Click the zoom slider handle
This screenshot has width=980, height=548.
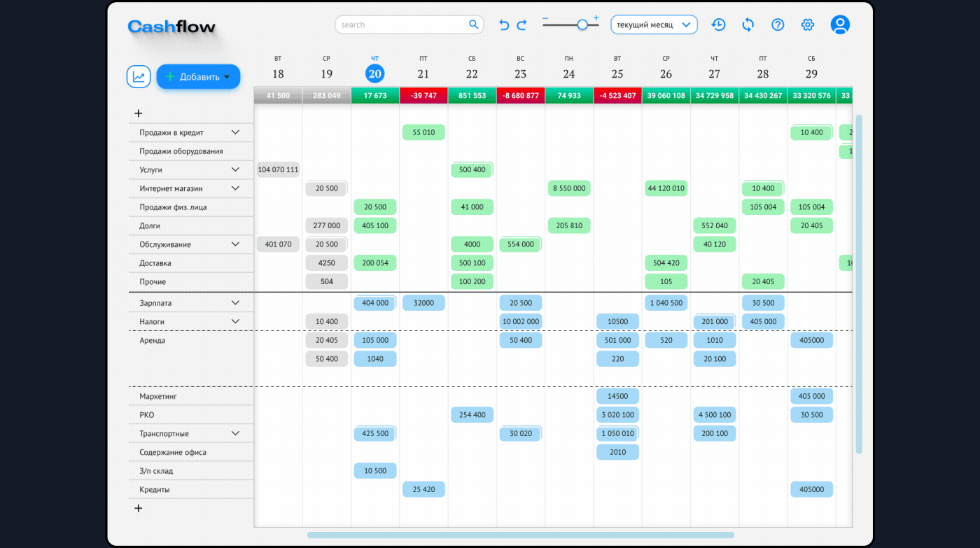(x=582, y=24)
